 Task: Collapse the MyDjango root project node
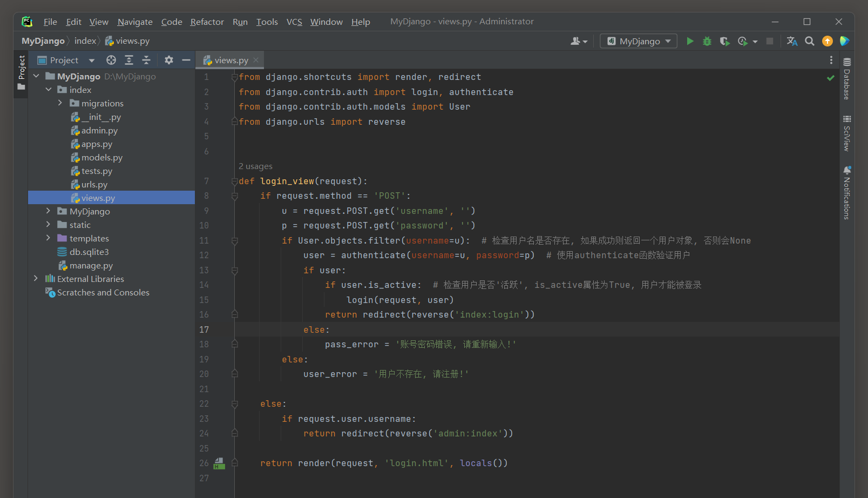[36, 76]
